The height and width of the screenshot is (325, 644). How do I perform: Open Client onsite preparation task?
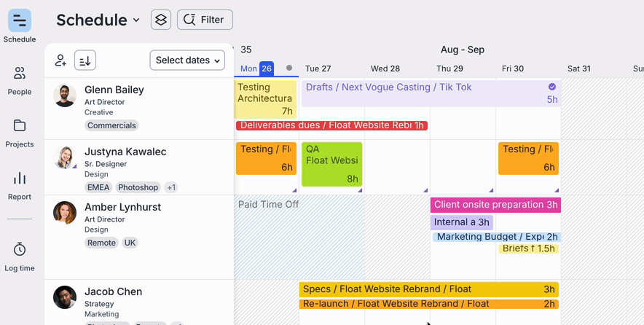pos(495,205)
